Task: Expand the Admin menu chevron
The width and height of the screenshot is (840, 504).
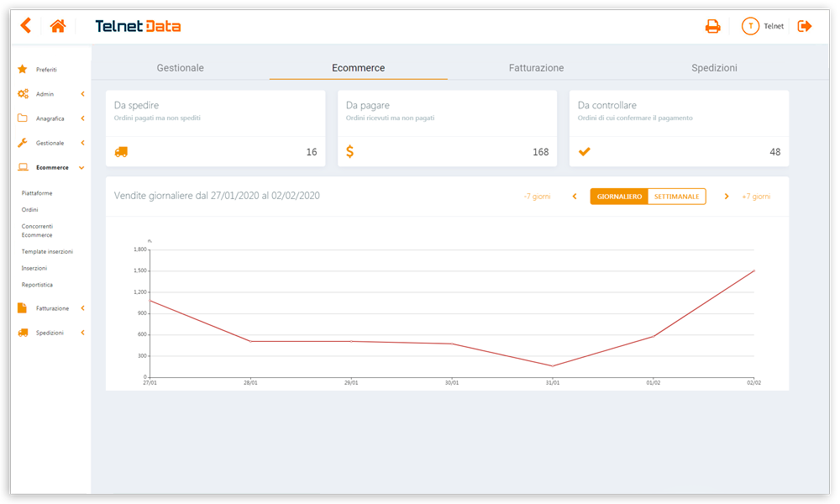Action: tap(82, 94)
